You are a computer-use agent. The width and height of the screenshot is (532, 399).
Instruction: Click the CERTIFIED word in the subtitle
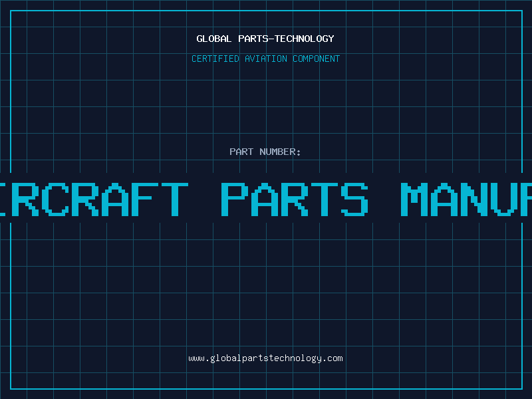(x=215, y=59)
